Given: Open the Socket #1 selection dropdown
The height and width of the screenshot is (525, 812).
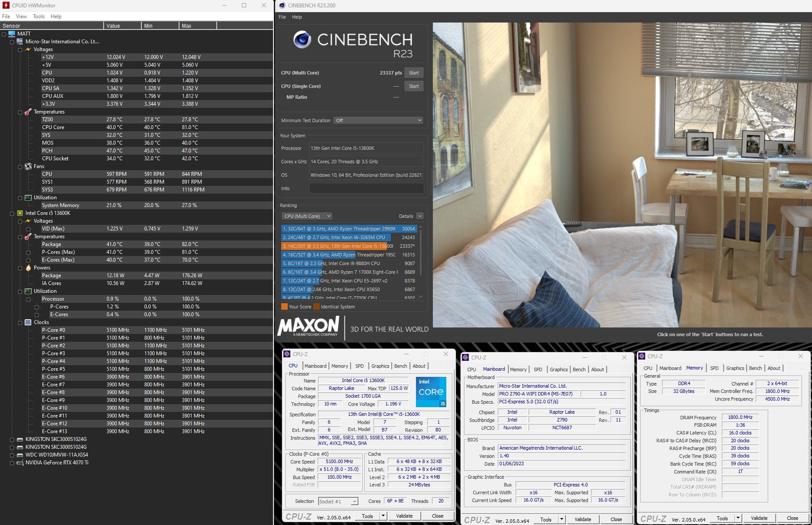Looking at the screenshot, I should (x=338, y=501).
